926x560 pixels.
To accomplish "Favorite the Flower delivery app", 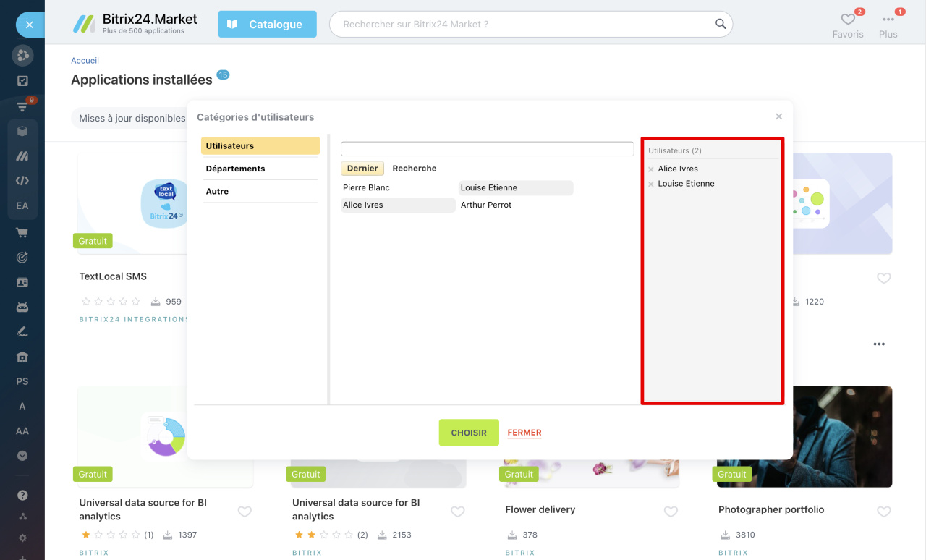I will (671, 512).
